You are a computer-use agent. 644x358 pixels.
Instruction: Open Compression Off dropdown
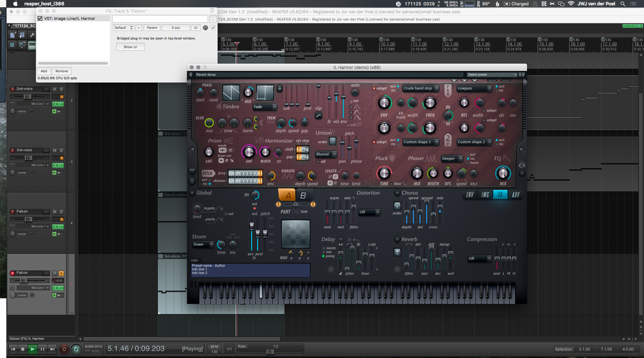click(x=479, y=258)
